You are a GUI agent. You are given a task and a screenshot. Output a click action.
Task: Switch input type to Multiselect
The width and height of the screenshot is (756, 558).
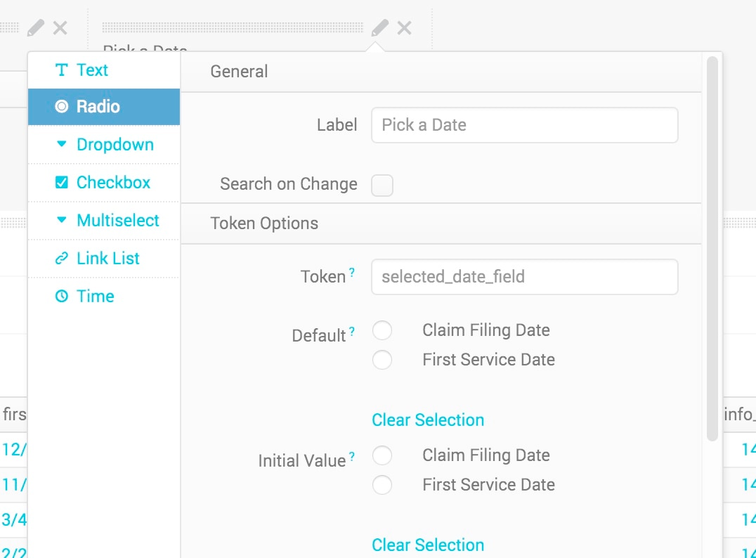point(117,221)
